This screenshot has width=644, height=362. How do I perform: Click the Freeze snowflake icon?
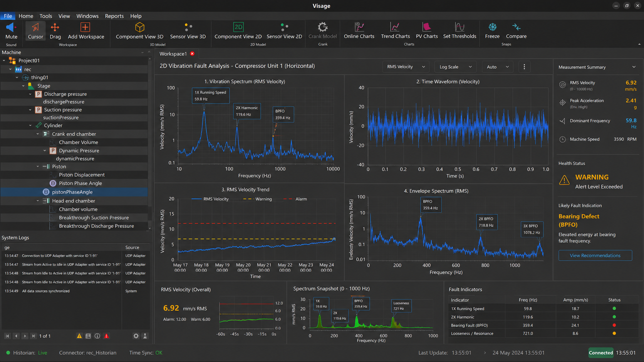492,27
